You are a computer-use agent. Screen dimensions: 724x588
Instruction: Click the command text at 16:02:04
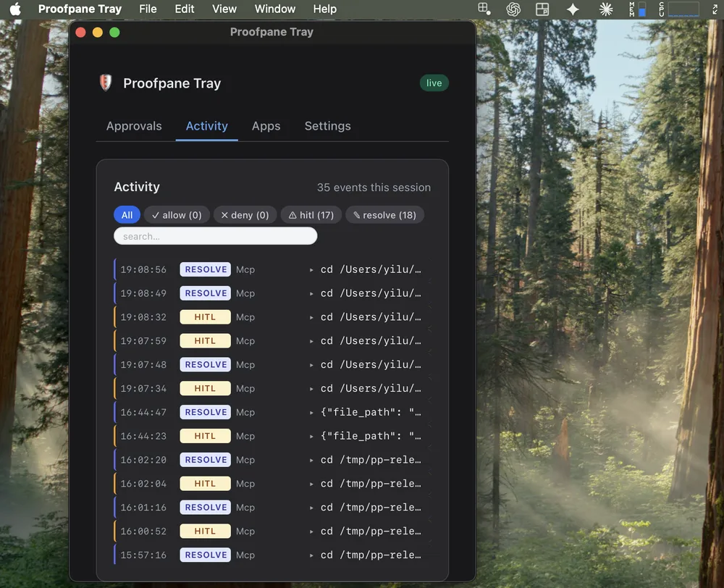pyautogui.click(x=371, y=483)
